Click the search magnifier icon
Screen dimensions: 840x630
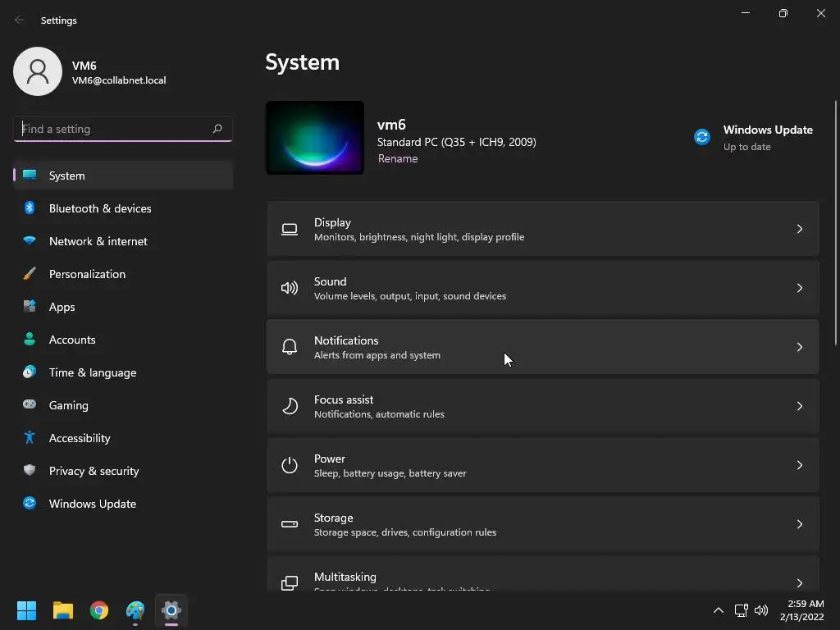(217, 129)
